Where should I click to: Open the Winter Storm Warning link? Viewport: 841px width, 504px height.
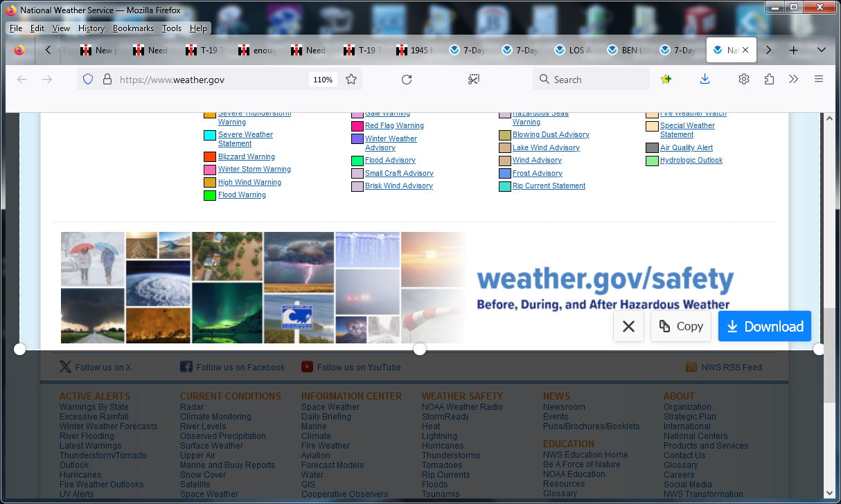254,170
